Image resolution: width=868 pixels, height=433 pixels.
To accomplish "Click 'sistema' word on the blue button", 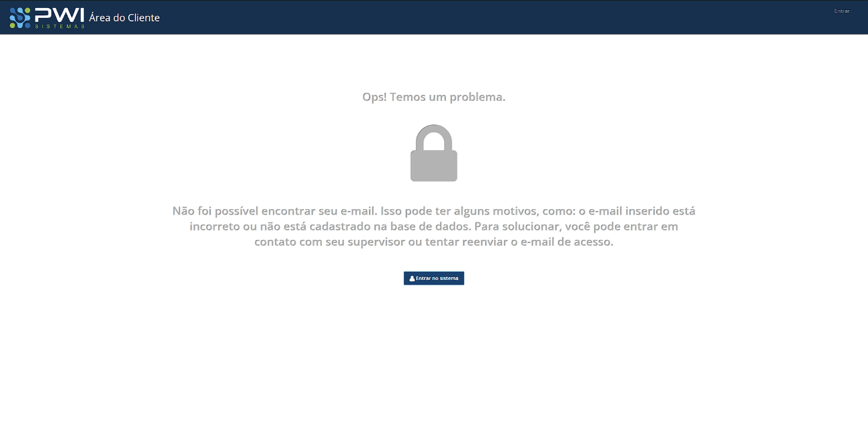I will point(449,279).
